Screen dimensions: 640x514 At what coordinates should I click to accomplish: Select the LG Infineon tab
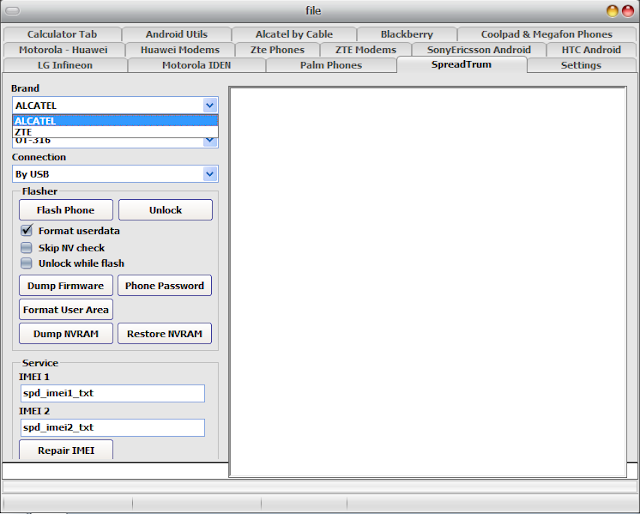click(65, 65)
